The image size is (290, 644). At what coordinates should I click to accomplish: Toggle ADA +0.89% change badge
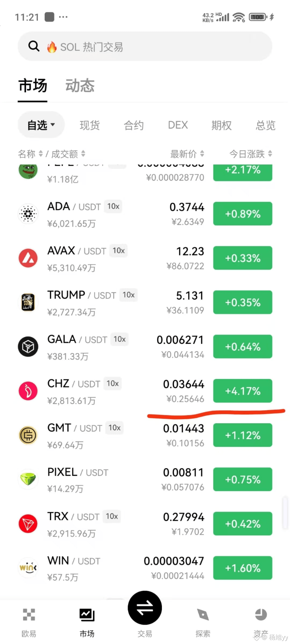click(243, 214)
